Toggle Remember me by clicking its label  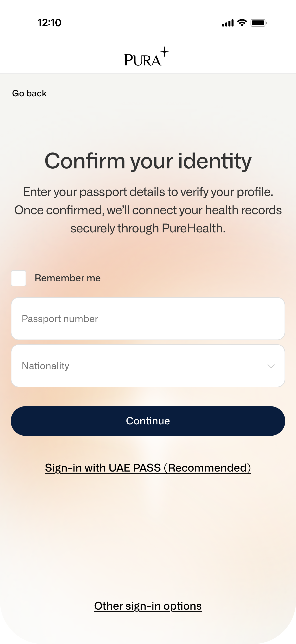68,278
